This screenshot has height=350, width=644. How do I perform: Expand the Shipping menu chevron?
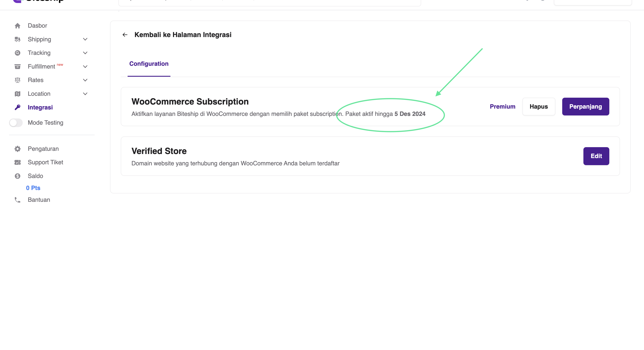tap(85, 39)
